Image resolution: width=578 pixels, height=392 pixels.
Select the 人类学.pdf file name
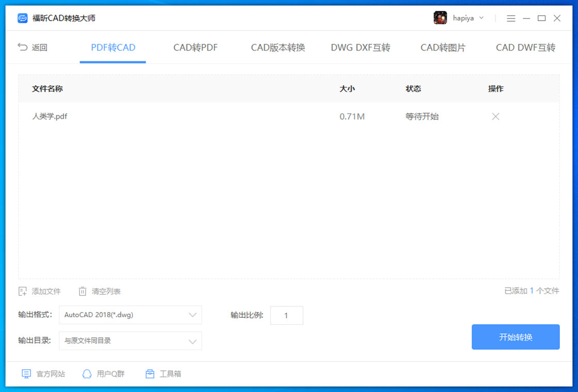(x=50, y=117)
